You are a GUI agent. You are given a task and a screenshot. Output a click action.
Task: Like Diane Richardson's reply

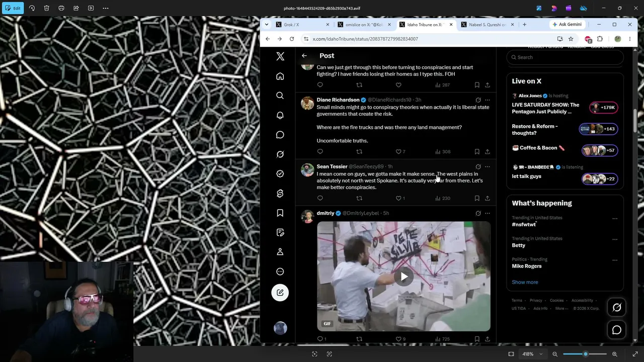tap(398, 151)
